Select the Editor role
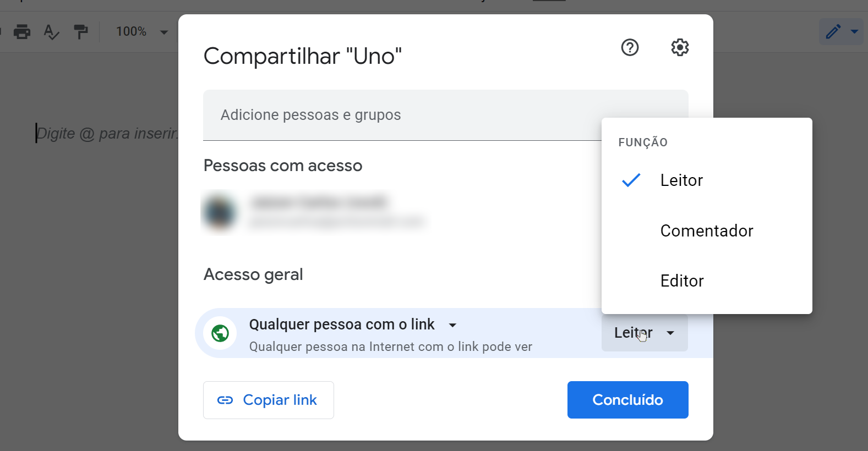This screenshot has height=451, width=868. coord(682,280)
